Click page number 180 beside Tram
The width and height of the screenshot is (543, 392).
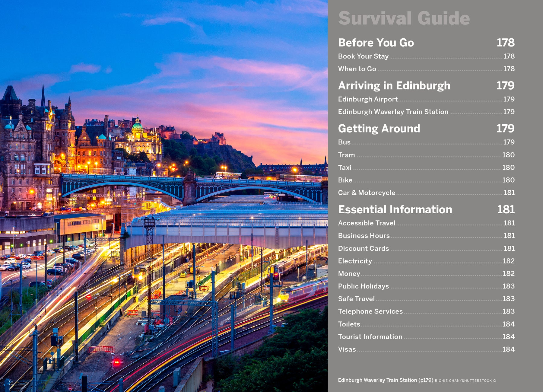(x=508, y=155)
